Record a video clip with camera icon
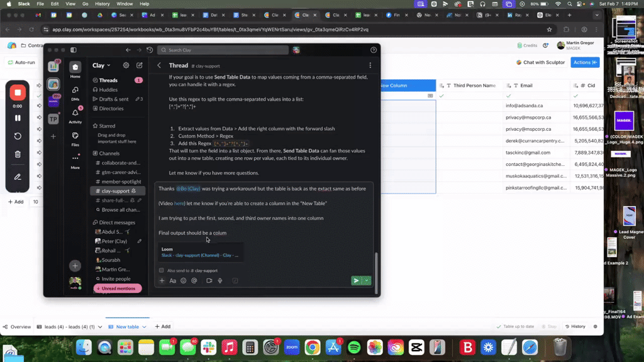The height and width of the screenshot is (362, 644). [x=209, y=281]
